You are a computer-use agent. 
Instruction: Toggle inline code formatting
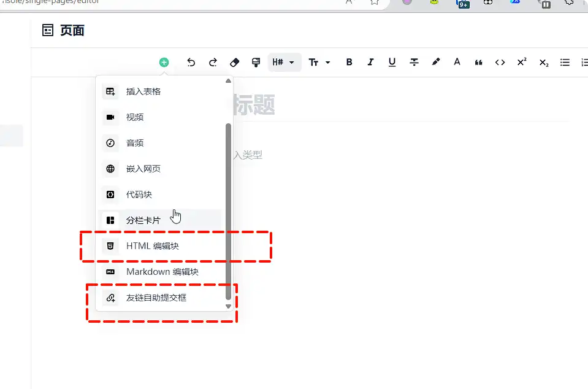point(500,62)
